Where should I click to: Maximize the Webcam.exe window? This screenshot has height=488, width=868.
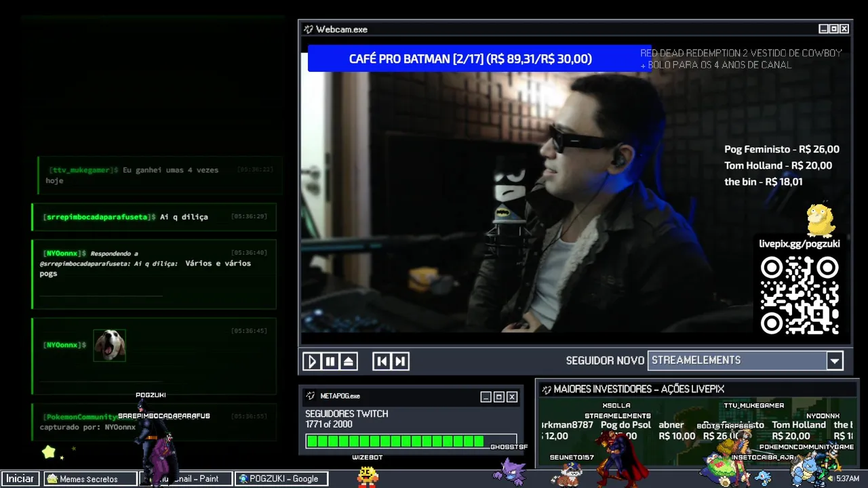pyautogui.click(x=834, y=29)
